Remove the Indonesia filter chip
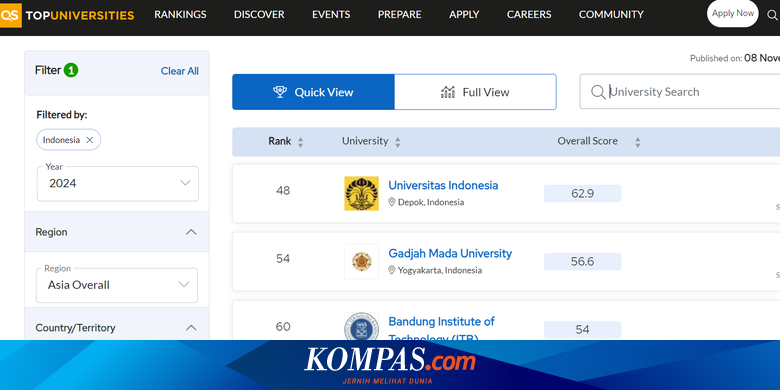780x390 pixels. (90, 140)
